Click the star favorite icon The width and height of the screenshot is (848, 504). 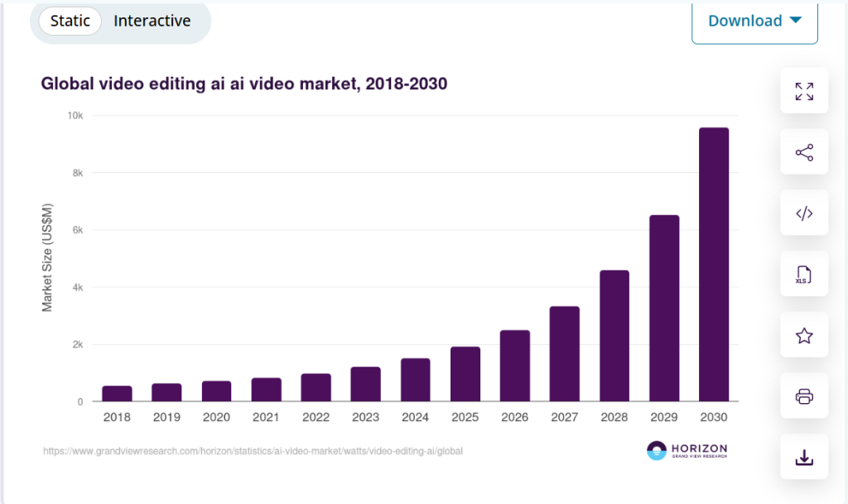[x=803, y=335]
